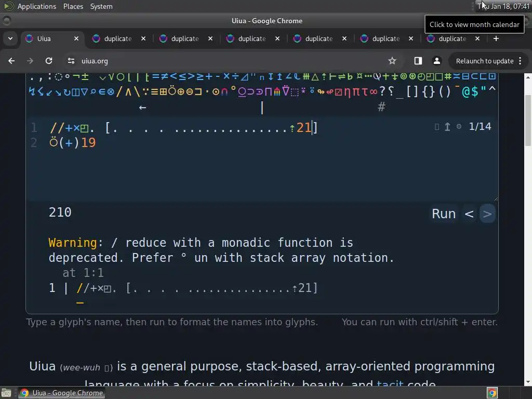Insert the character @ glyph
This screenshot has width=532, height=399.
(466, 91)
